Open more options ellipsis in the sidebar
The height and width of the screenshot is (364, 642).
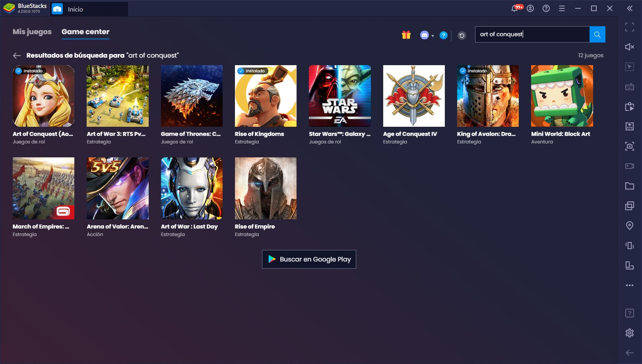point(630,285)
